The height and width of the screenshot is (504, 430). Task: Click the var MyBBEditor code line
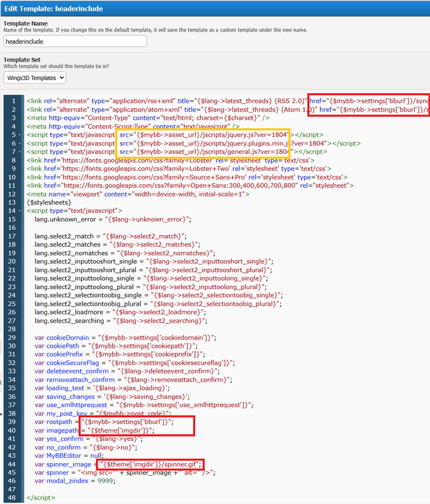(x=69, y=455)
